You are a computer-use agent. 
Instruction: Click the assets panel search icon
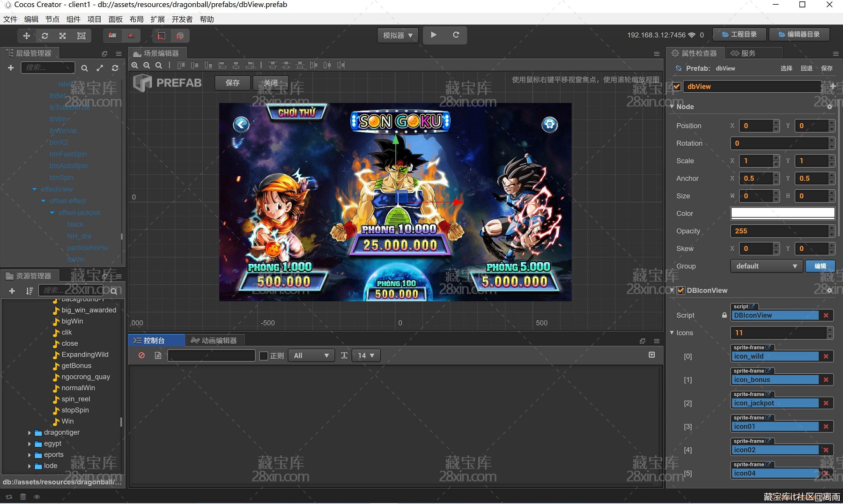coord(113,291)
